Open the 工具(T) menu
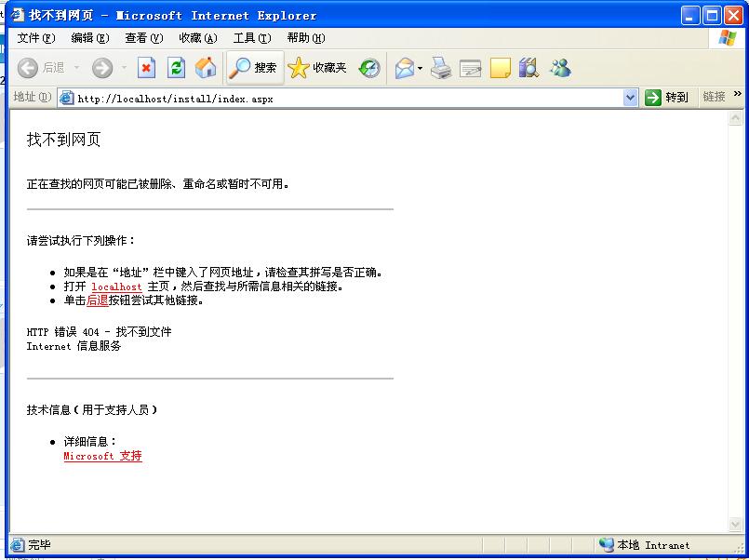This screenshot has height=560, width=749. pyautogui.click(x=252, y=38)
